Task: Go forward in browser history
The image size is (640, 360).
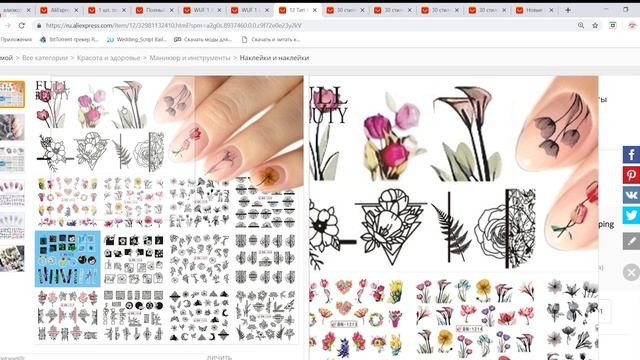Action: 7,25
